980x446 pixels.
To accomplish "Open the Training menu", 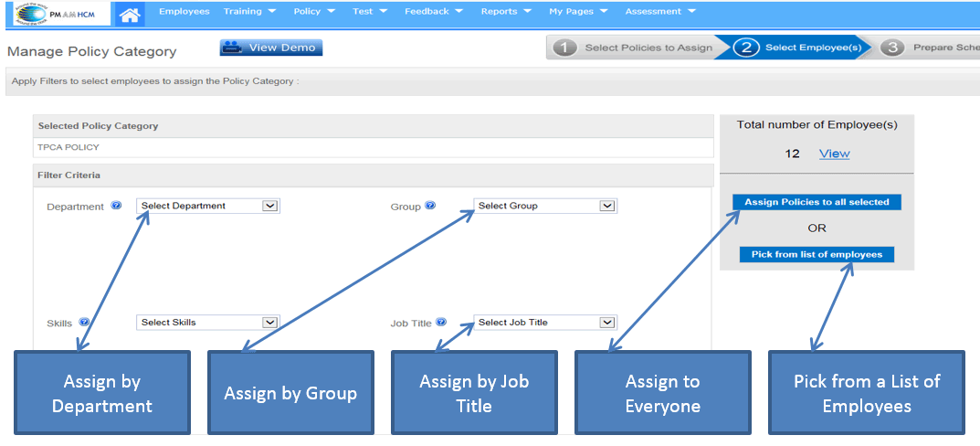I will [250, 12].
